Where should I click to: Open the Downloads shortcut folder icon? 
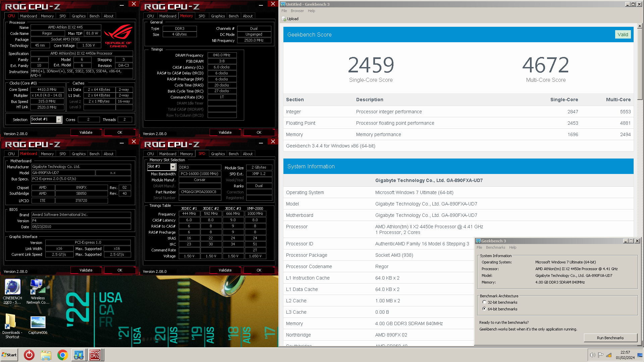[x=12, y=326]
